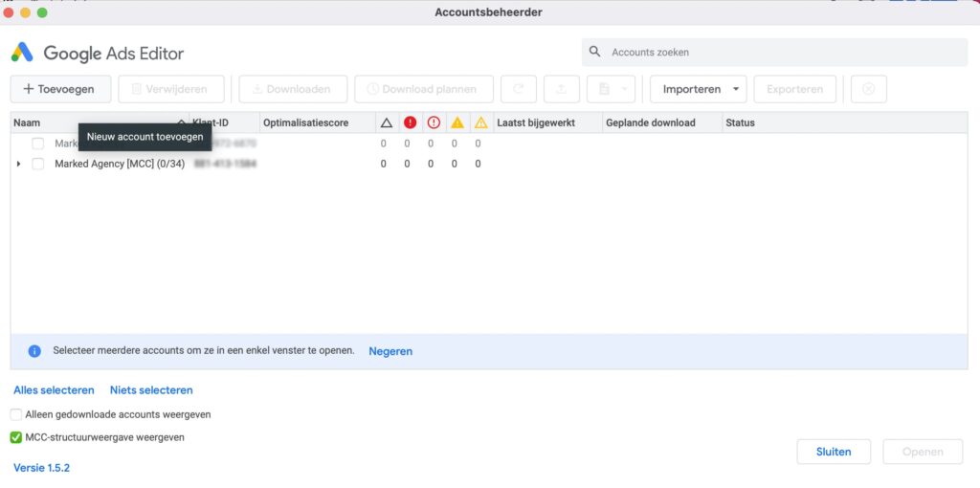
Task: Click the Verwijderen button
Action: pyautogui.click(x=171, y=89)
